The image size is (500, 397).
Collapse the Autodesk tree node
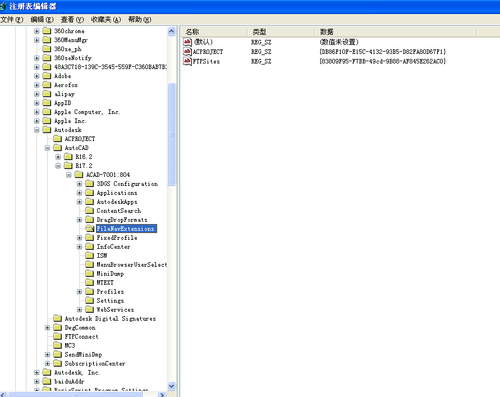coord(37,130)
